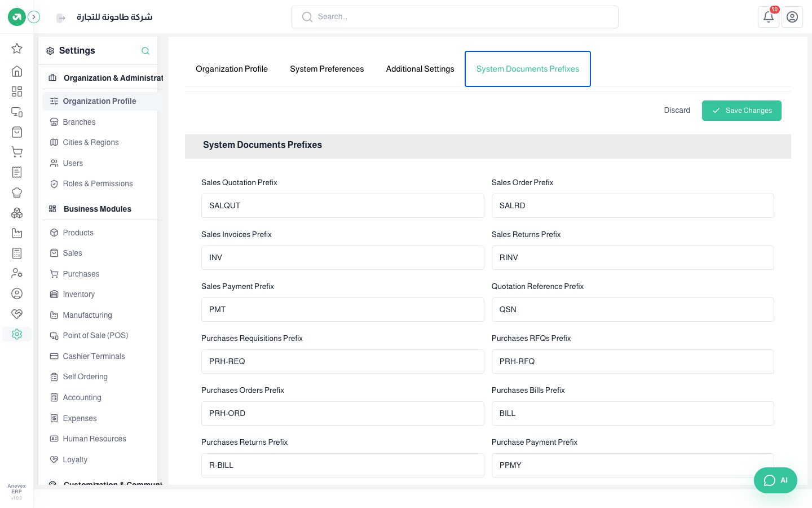Collapse Business Modules section header
The image size is (812, 508).
point(103,209)
